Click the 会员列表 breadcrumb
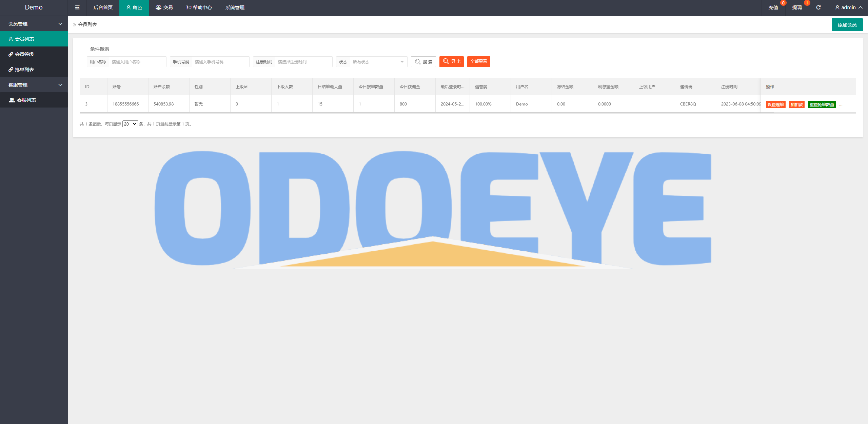 [x=87, y=24]
